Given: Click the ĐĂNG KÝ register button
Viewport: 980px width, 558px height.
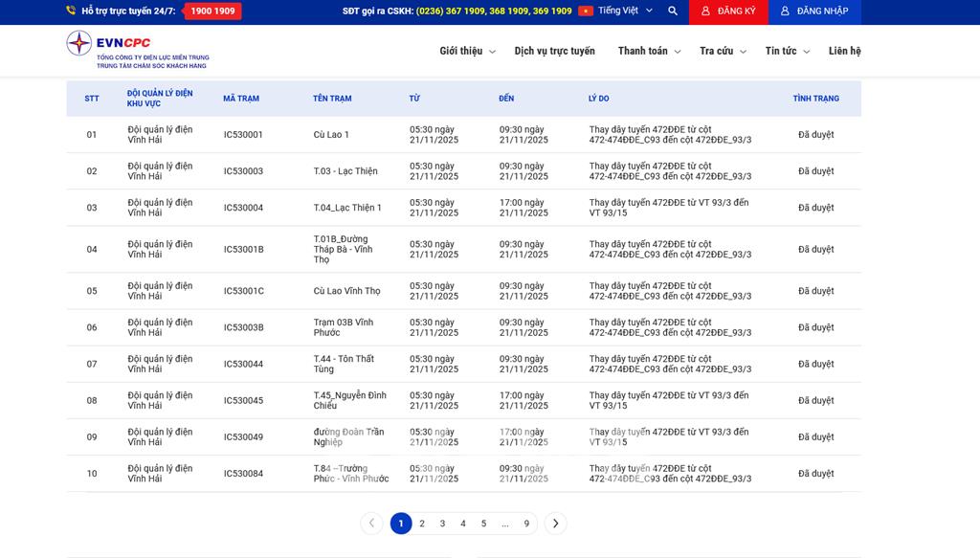Looking at the screenshot, I should 727,11.
